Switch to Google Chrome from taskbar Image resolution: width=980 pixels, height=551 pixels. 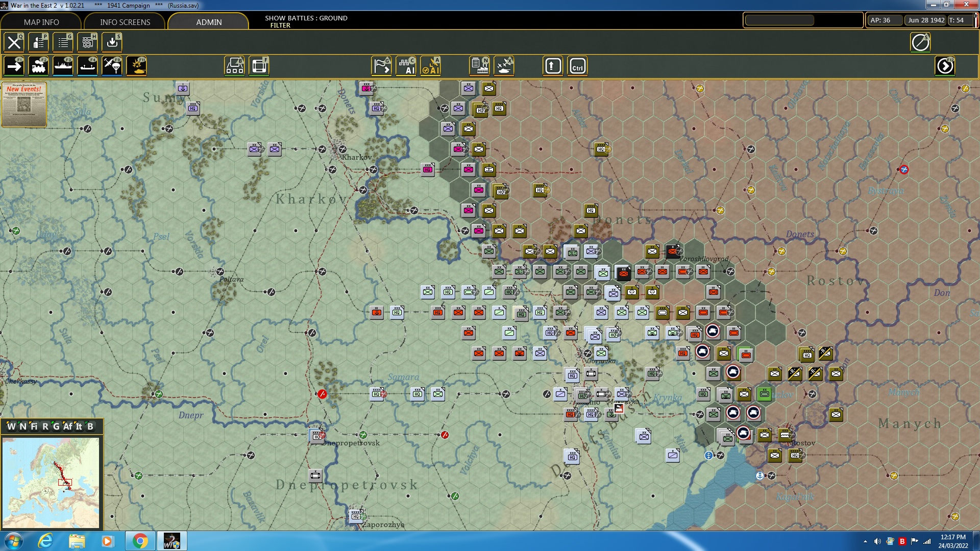[140, 541]
